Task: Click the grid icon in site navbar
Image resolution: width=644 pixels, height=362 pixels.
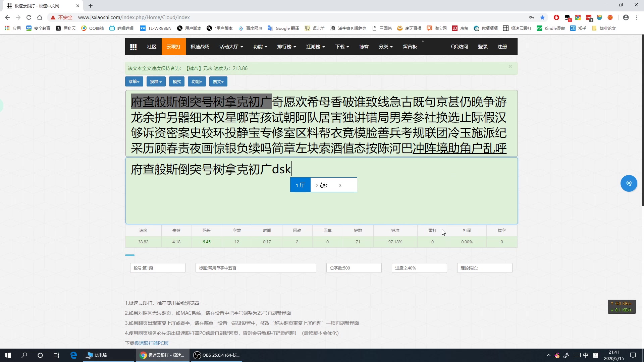Action: click(133, 47)
